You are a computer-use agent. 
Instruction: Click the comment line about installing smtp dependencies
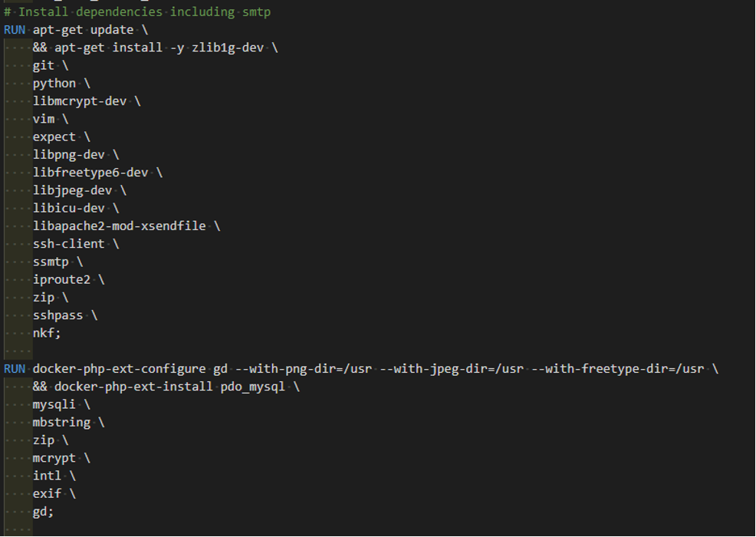(137, 12)
